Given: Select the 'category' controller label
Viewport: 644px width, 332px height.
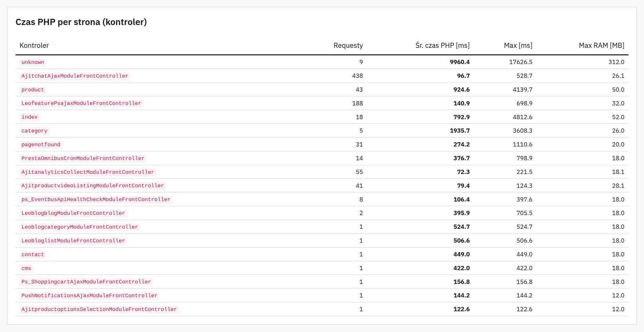Looking at the screenshot, I should point(34,131).
